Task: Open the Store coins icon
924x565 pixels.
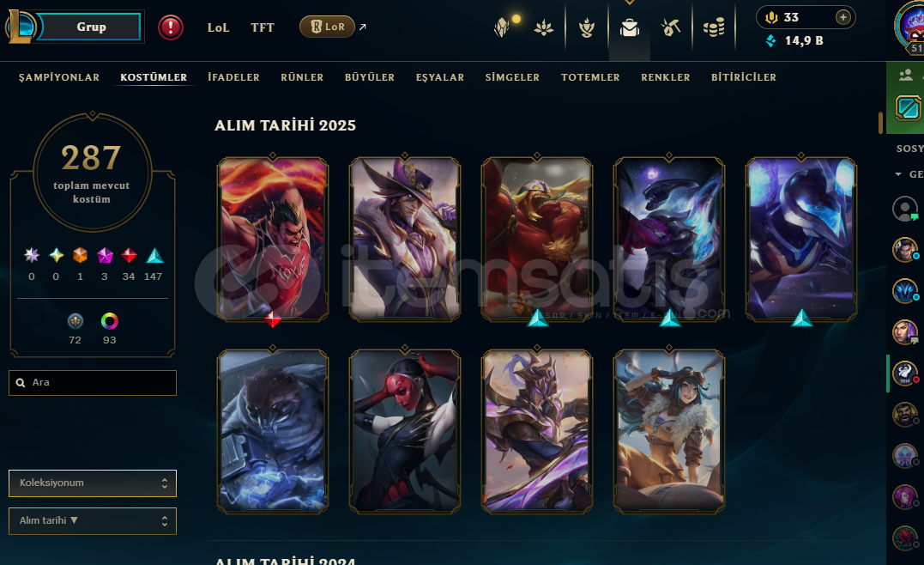Action: click(x=714, y=27)
